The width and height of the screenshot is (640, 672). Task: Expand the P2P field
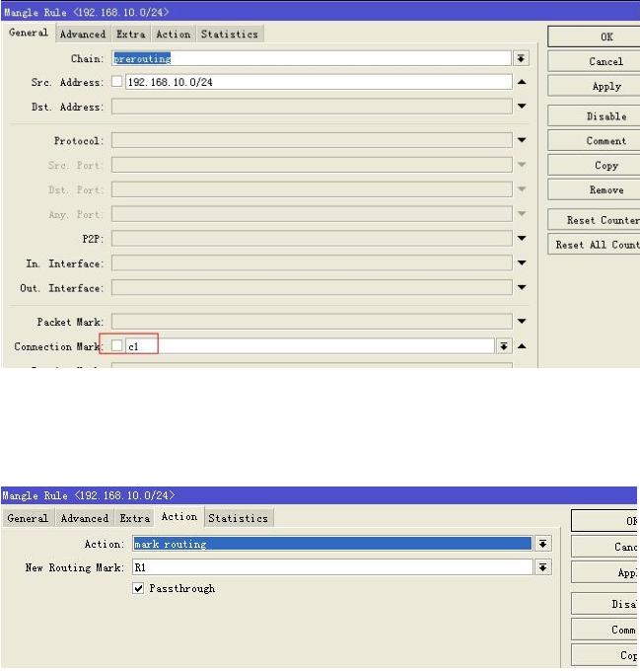(x=522, y=238)
